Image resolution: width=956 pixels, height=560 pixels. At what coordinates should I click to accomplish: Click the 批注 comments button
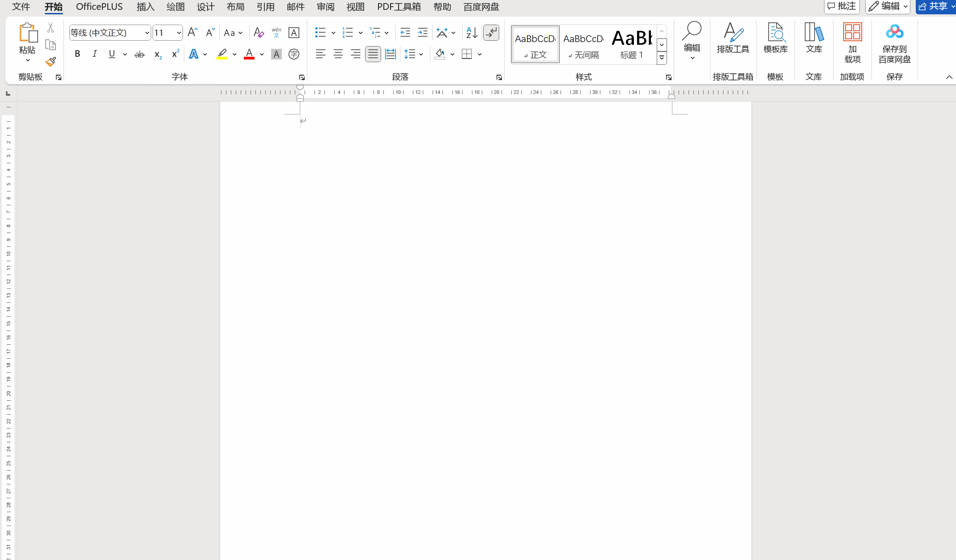coord(841,6)
